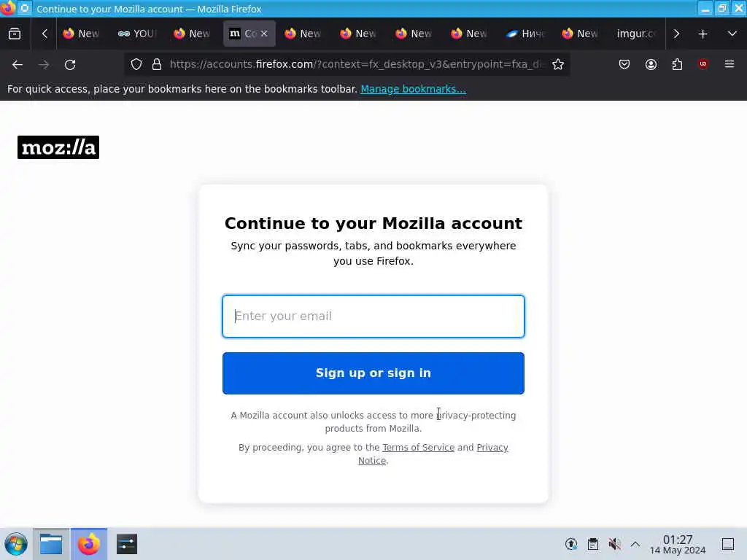Viewport: 747px width, 560px height.
Task: Switch to the imgur.c tab
Action: pos(636,34)
